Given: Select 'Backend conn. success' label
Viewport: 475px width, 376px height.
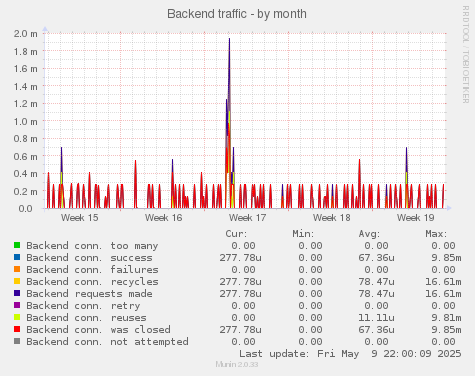Looking at the screenshot, I should tap(89, 258).
